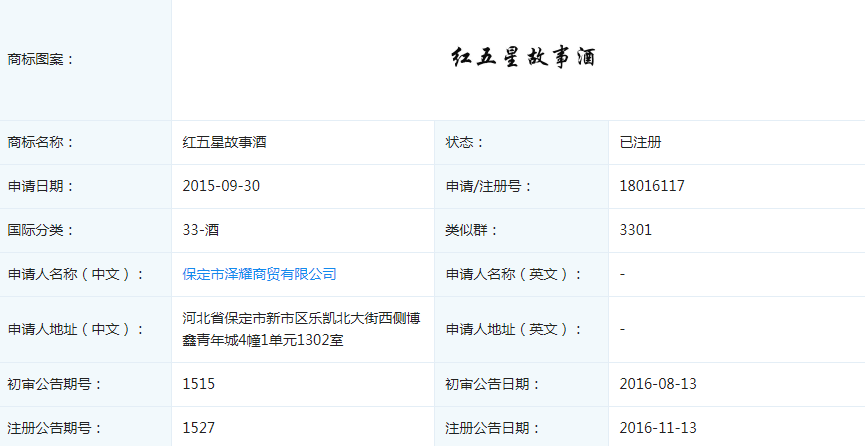Select the application date 2015-09-30
Screen dimensions: 865x446
pos(221,186)
